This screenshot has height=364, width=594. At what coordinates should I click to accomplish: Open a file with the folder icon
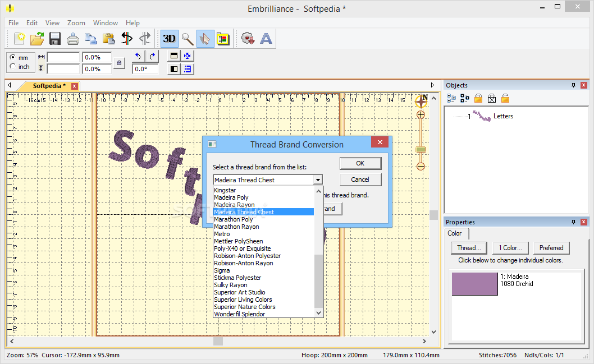(37, 39)
